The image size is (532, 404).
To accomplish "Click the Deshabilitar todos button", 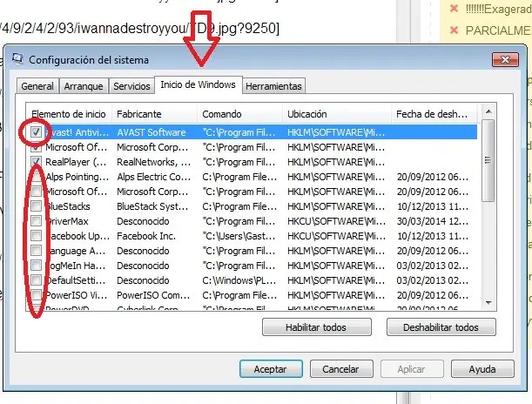I will [x=441, y=327].
